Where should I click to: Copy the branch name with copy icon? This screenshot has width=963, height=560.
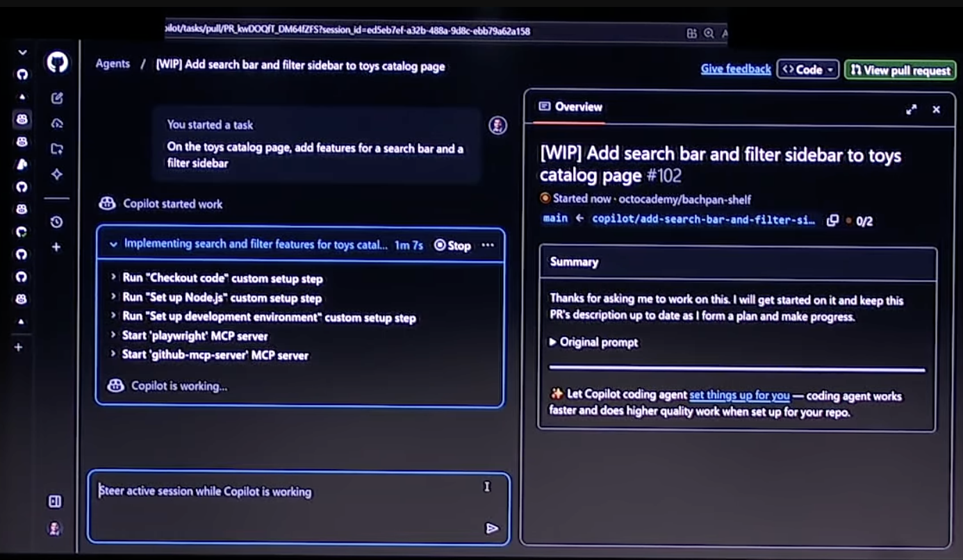tap(832, 220)
